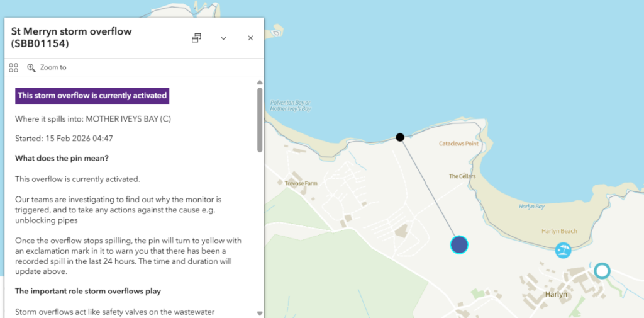Collapse the popup with the chevron
This screenshot has height=318, width=644.
[x=223, y=38]
